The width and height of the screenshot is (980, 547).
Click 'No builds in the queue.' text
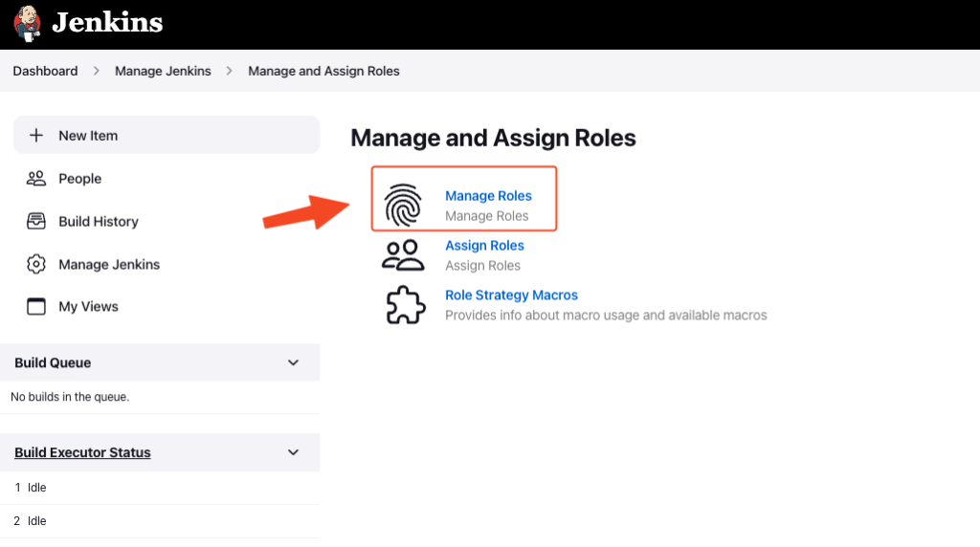click(x=70, y=397)
